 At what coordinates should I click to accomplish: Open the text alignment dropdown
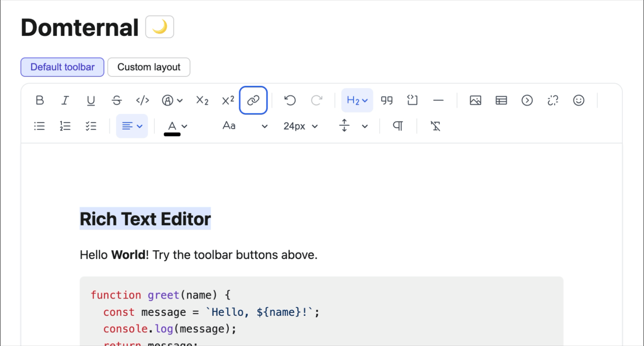pyautogui.click(x=132, y=126)
